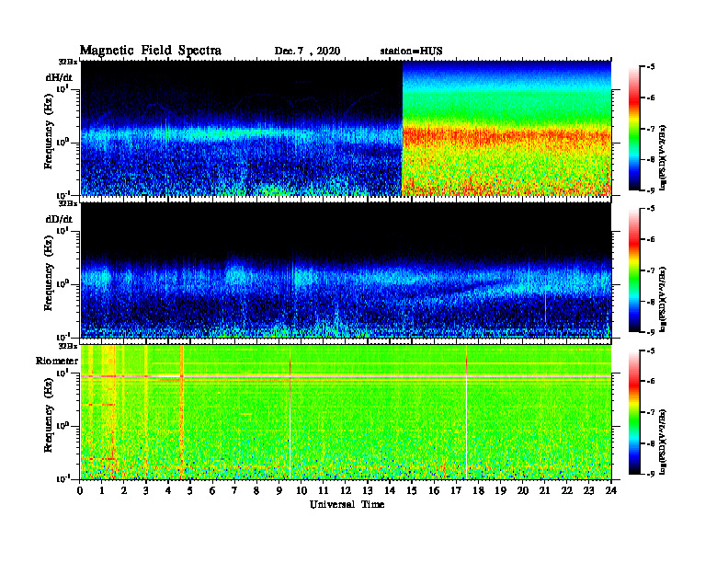The height and width of the screenshot is (563, 728).
Task: Click the "dD/dt" panel label
Action: pos(59,219)
